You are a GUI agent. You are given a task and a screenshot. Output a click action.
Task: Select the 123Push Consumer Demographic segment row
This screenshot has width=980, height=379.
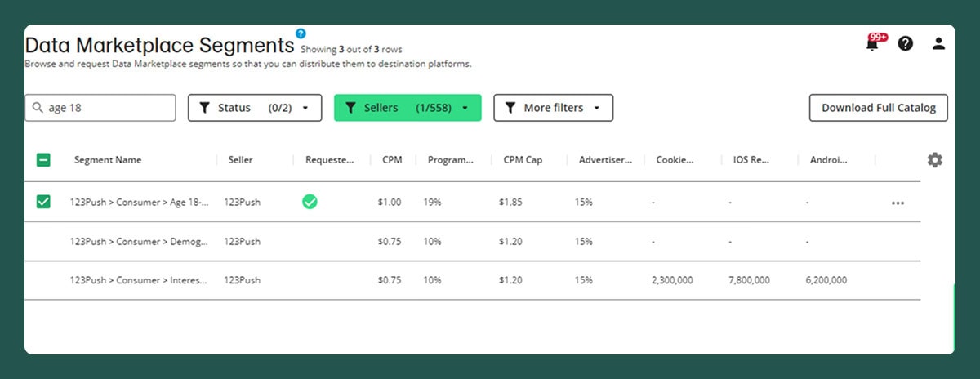click(x=138, y=242)
